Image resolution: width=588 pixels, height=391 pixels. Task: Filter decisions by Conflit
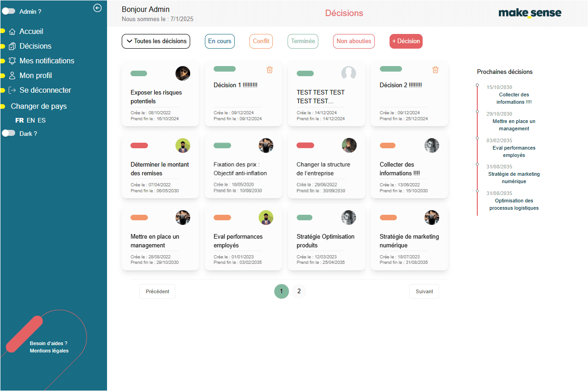[x=261, y=41]
